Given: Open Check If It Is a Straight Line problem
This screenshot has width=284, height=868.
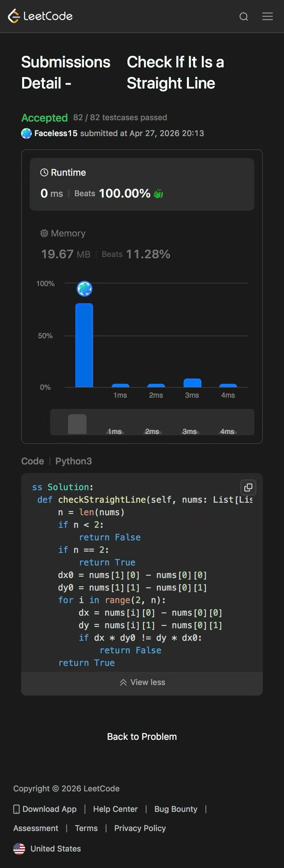Looking at the screenshot, I should tap(175, 72).
